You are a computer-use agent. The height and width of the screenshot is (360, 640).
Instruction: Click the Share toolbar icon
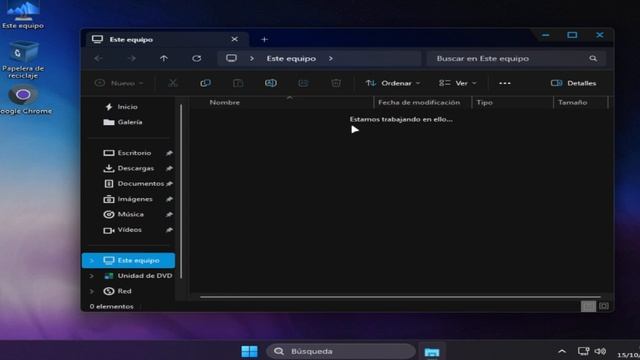click(x=303, y=83)
